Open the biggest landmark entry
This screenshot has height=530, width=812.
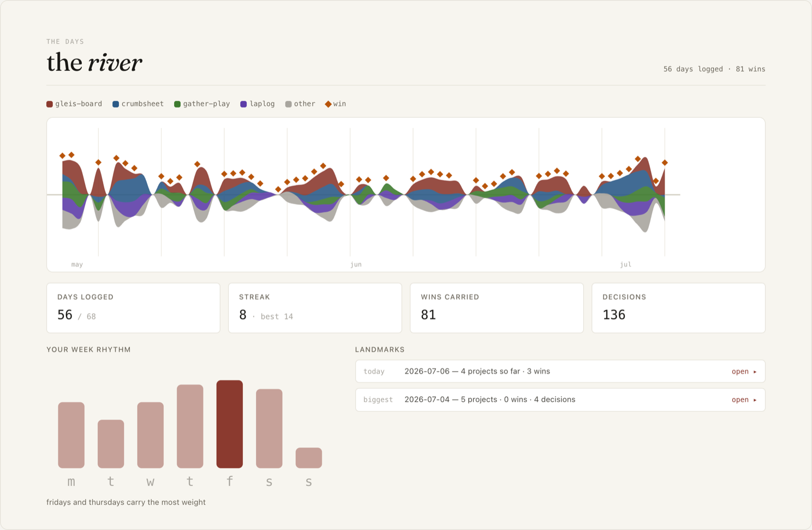point(560,400)
